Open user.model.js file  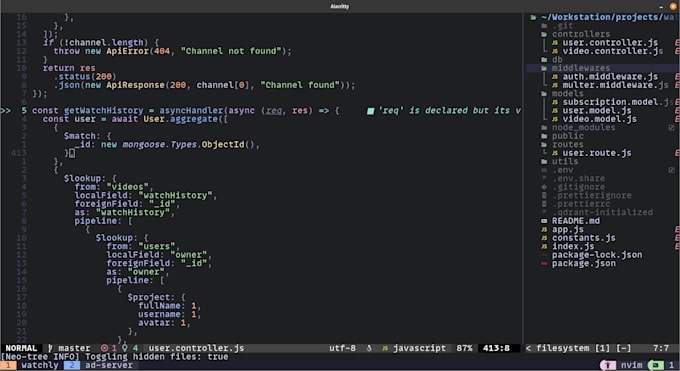pos(597,111)
